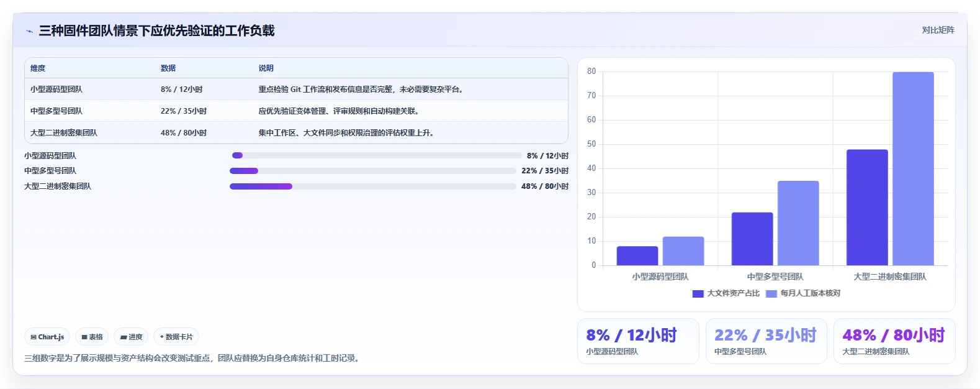Click the description starting 重点检验 Git 工作流

pos(362,89)
